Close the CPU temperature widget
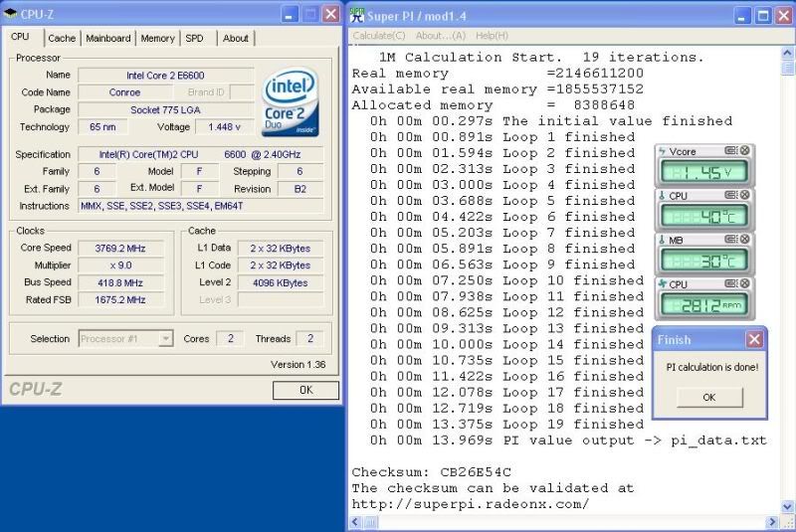Viewport: 796px width, 532px height. (744, 195)
